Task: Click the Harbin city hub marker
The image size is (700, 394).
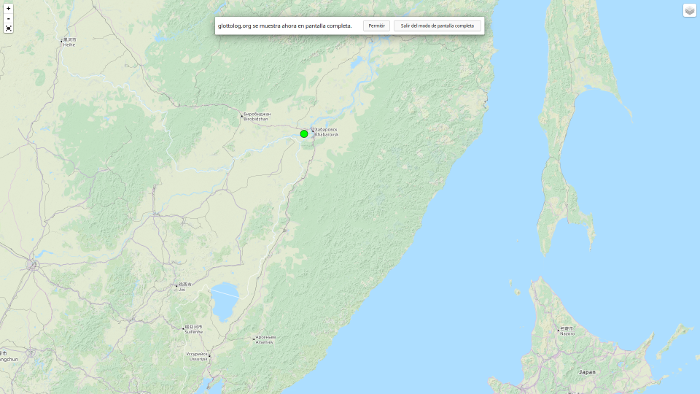Action: coord(32,265)
